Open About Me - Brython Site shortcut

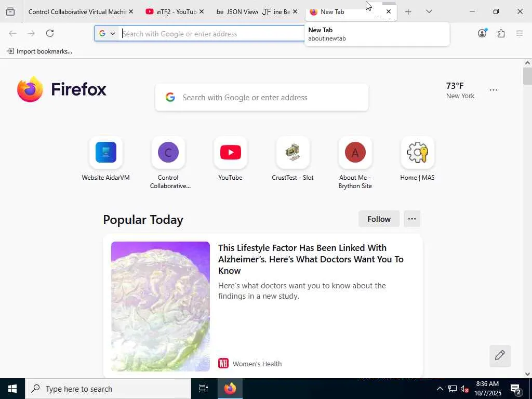[355, 163]
